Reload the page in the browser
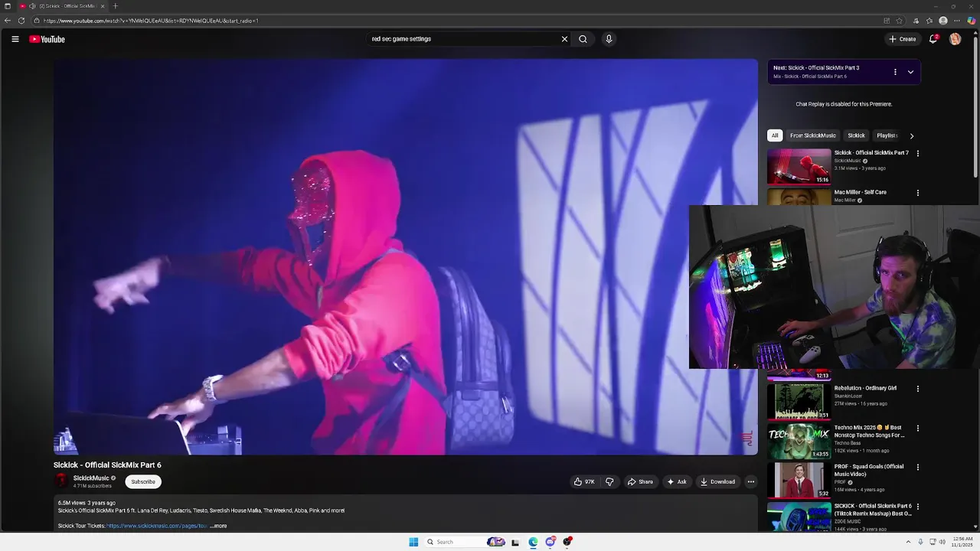 [21, 21]
